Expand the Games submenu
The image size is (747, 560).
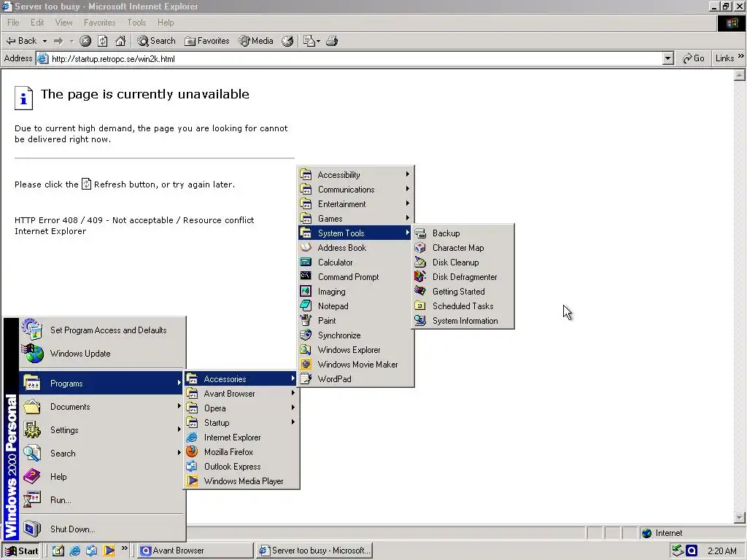(355, 219)
